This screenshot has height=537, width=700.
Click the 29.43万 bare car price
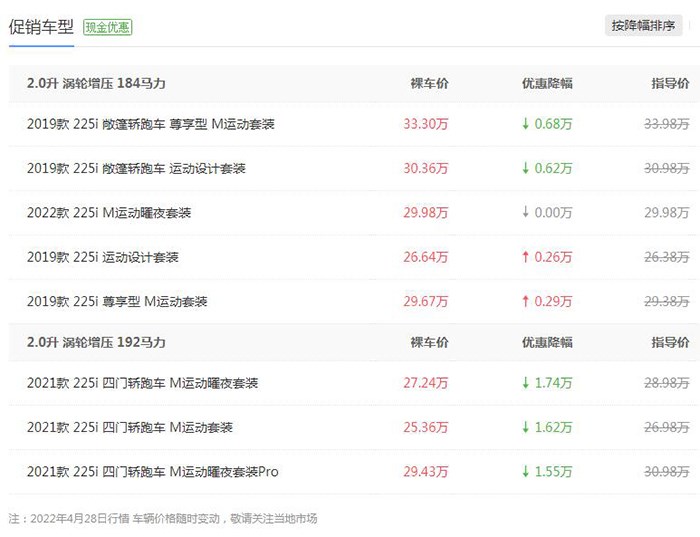[425, 471]
